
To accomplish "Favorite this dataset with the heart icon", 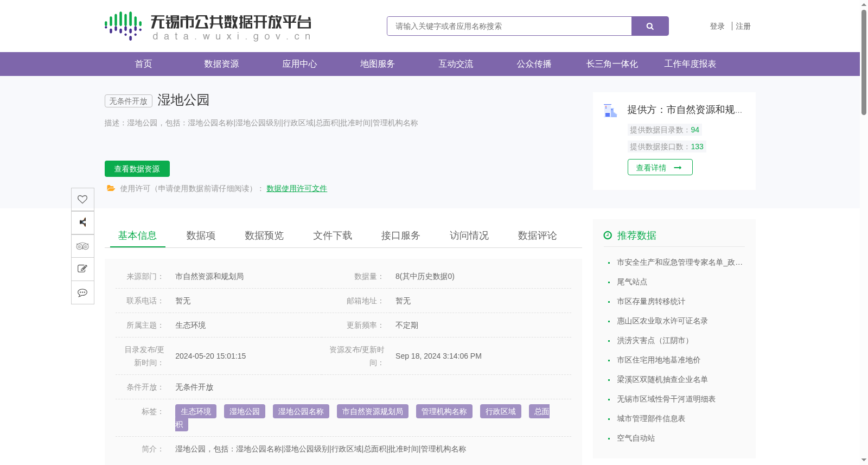I will (82, 199).
